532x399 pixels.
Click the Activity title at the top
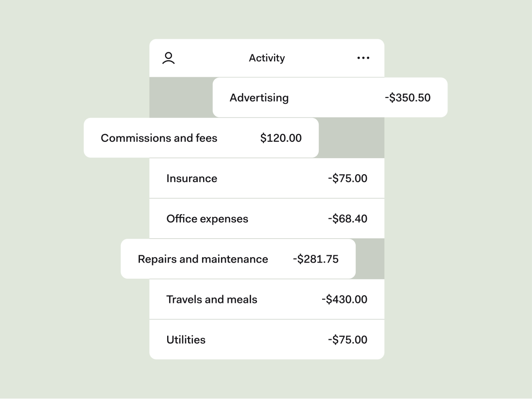point(267,58)
